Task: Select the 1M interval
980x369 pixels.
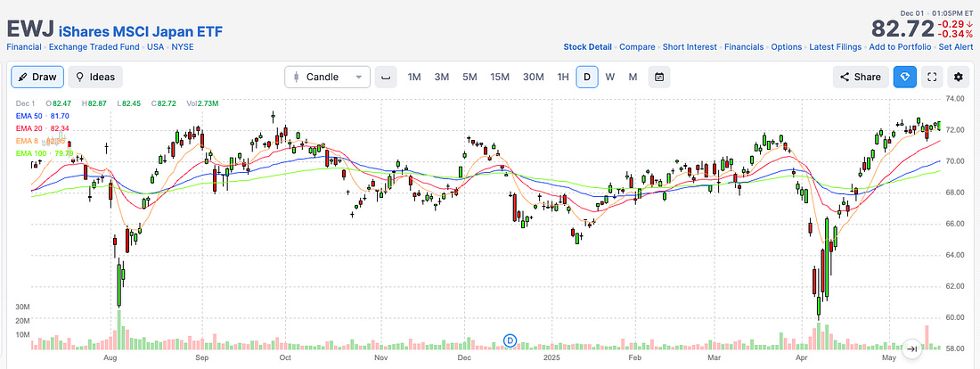Action: (x=413, y=77)
